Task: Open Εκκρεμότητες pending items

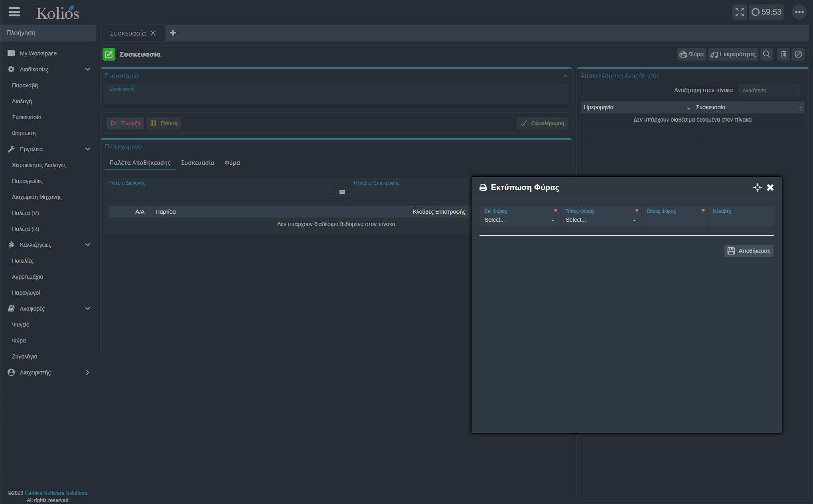Action: click(733, 54)
